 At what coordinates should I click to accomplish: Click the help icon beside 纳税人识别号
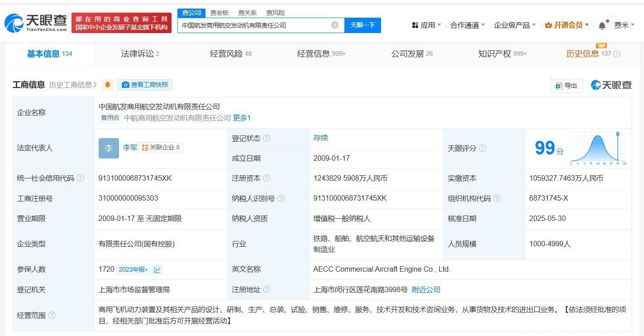[x=281, y=198]
